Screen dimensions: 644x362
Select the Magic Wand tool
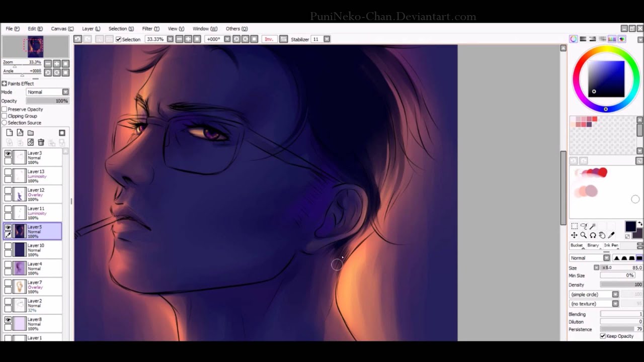tap(593, 226)
